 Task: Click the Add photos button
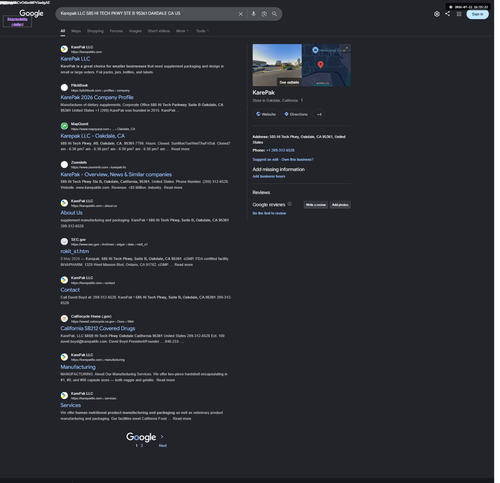tap(340, 205)
